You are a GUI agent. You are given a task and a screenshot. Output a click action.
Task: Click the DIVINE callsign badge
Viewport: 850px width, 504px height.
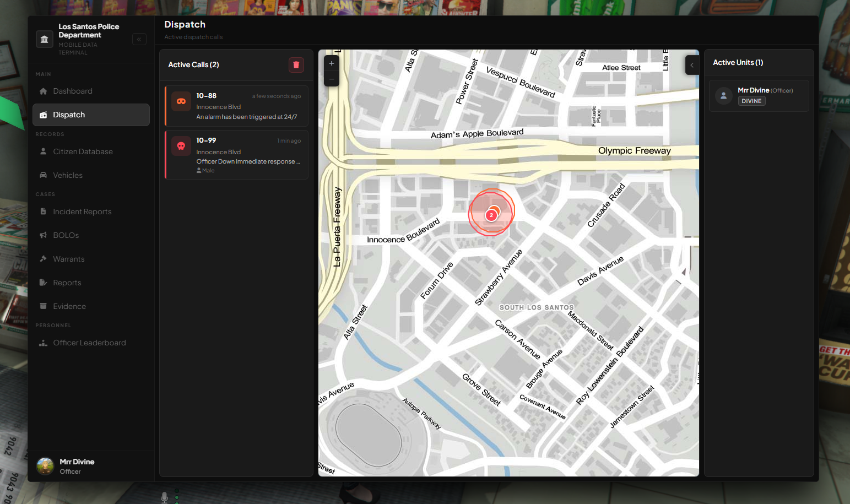pos(751,101)
